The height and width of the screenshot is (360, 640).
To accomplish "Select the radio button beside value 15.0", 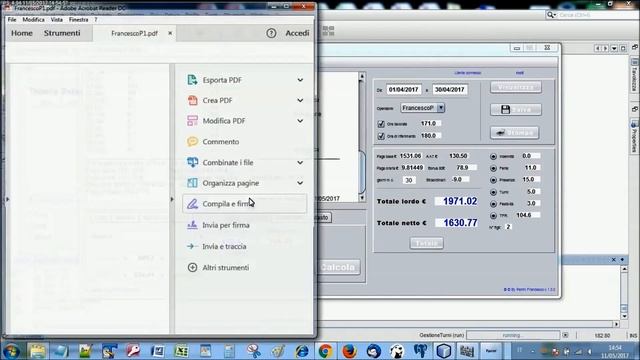I will 493,180.
